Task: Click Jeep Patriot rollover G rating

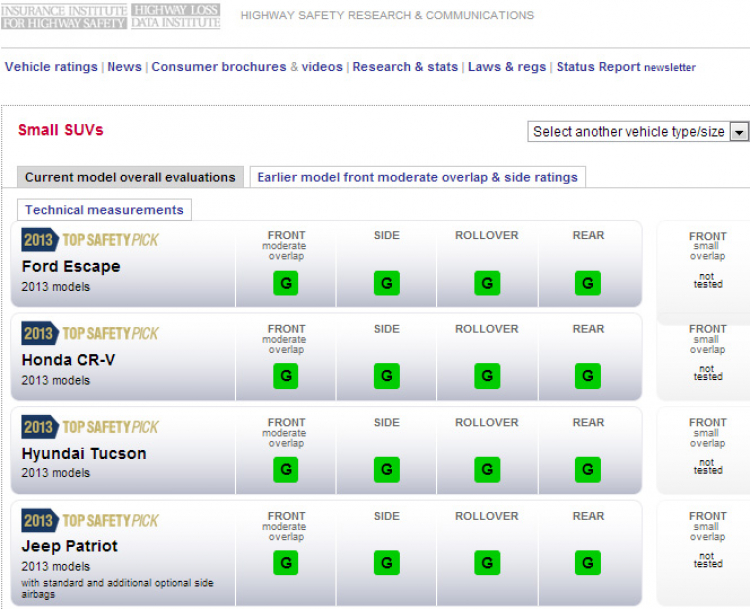Action: pyautogui.click(x=487, y=563)
